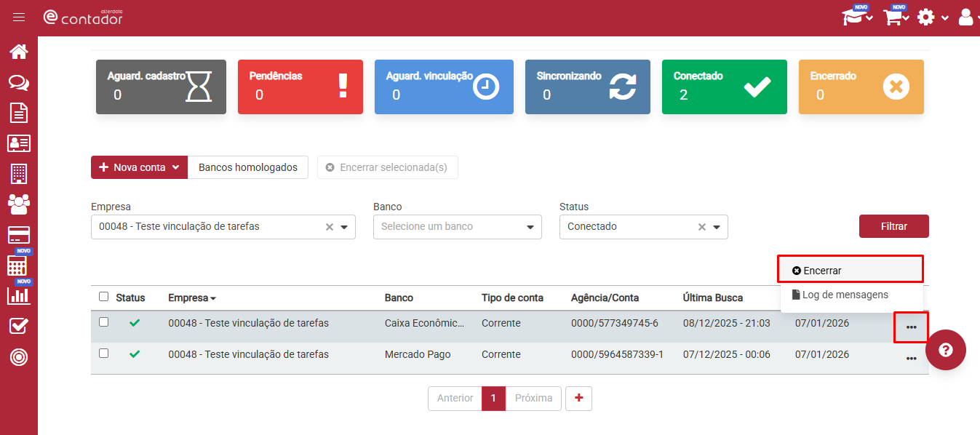
Task: Check the Caixa Econômica row checkbox
Action: point(103,322)
